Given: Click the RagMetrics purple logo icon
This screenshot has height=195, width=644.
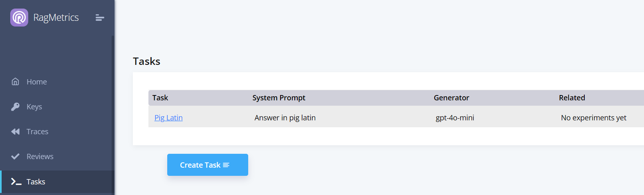Looking at the screenshot, I should (19, 18).
